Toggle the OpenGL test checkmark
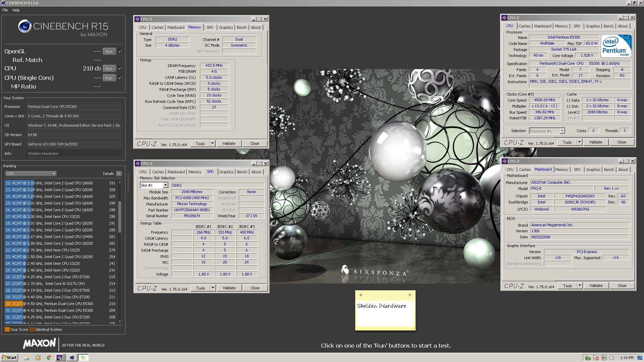Image resolution: width=644 pixels, height=362 pixels. (120, 51)
